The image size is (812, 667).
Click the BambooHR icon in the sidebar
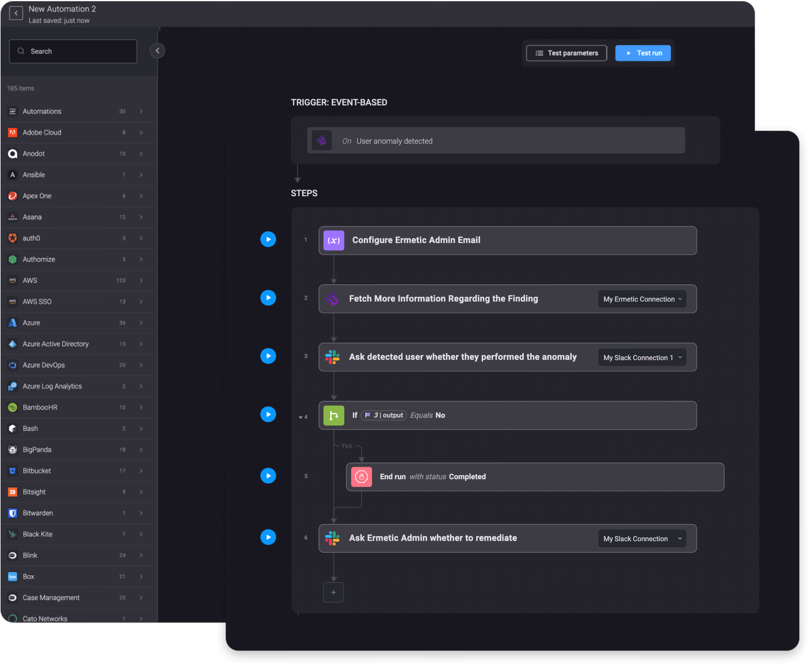13,407
